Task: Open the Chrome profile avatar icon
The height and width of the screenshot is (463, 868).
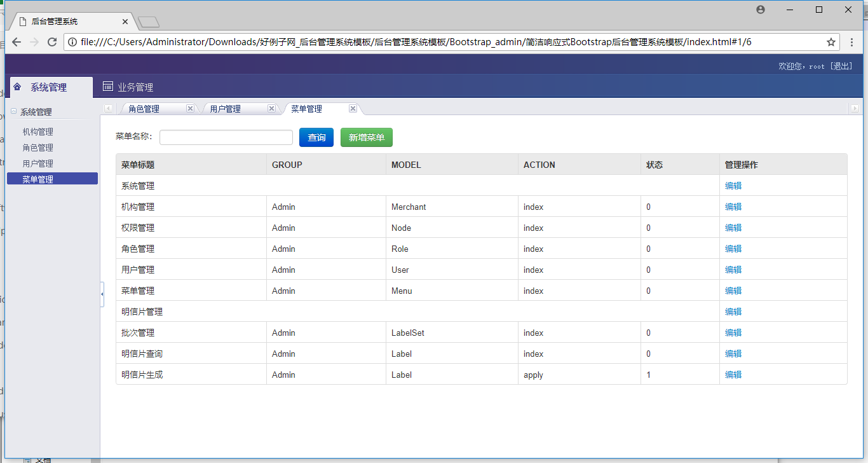Action: 761,10
